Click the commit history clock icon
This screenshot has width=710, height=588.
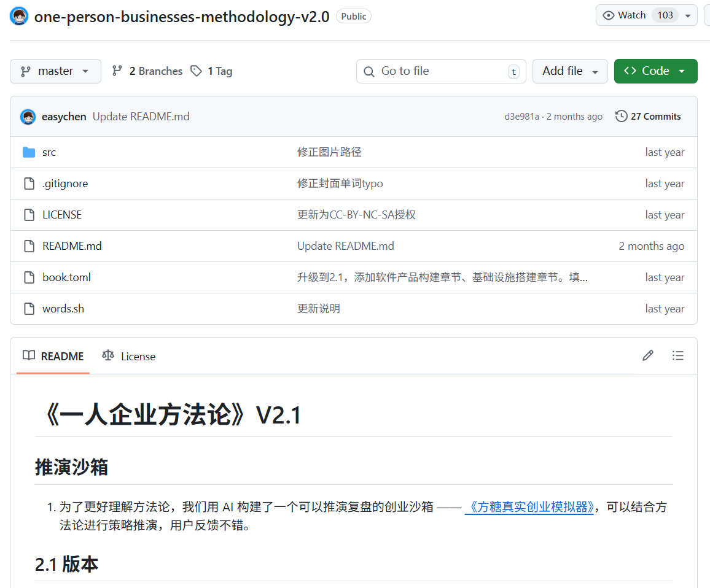pyautogui.click(x=621, y=116)
